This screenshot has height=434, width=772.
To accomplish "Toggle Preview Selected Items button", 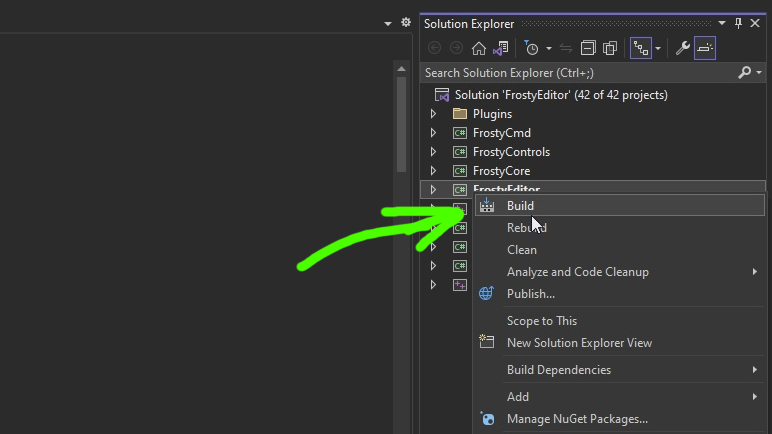I will tap(705, 48).
